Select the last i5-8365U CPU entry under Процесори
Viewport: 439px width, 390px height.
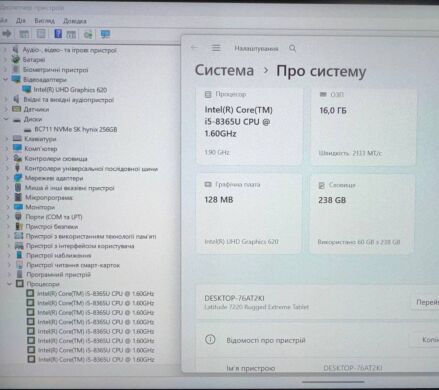click(x=96, y=359)
